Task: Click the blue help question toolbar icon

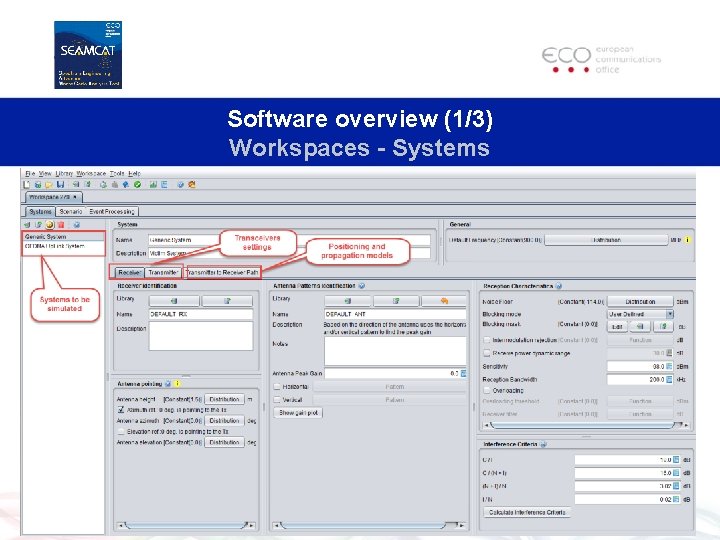Action: (180, 185)
